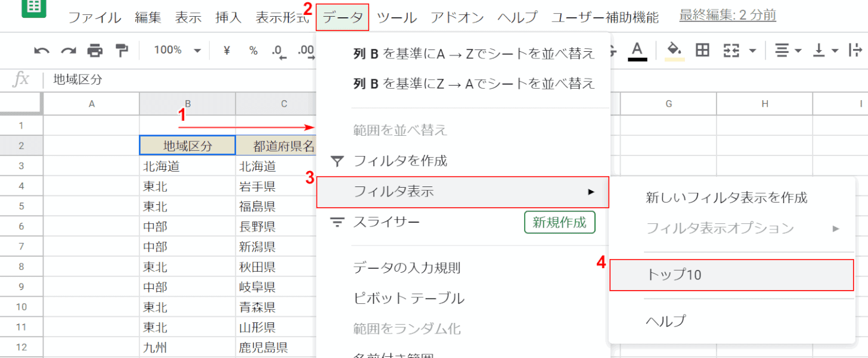Click cell containing 新潟県
This screenshot has height=358, width=868.
click(x=276, y=247)
